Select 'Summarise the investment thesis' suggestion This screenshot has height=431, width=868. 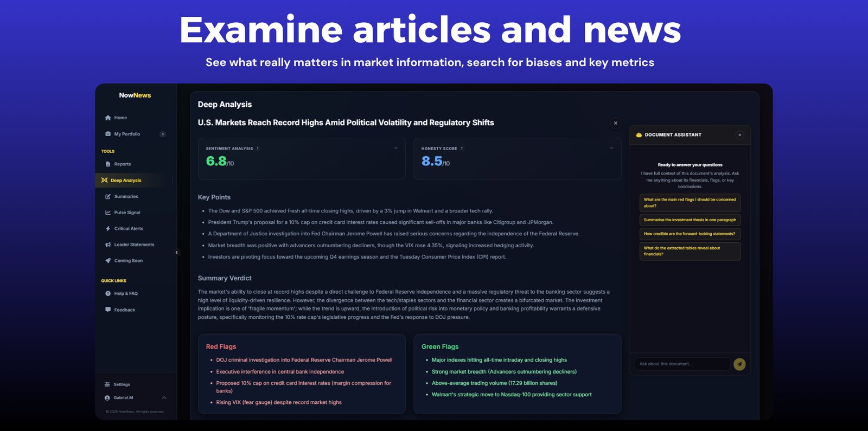pyautogui.click(x=690, y=220)
